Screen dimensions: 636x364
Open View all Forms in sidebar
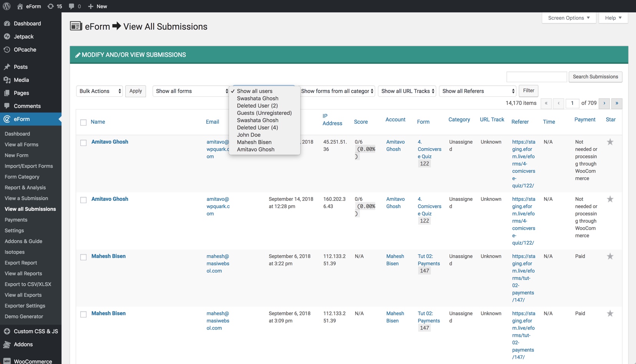[22, 144]
